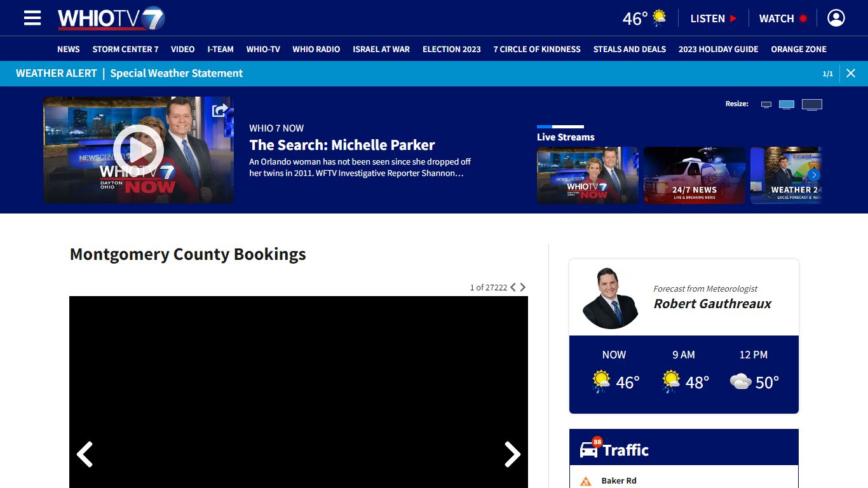Viewport: 868px width, 488px height.
Task: Share the featured video via share icon
Action: (x=220, y=110)
